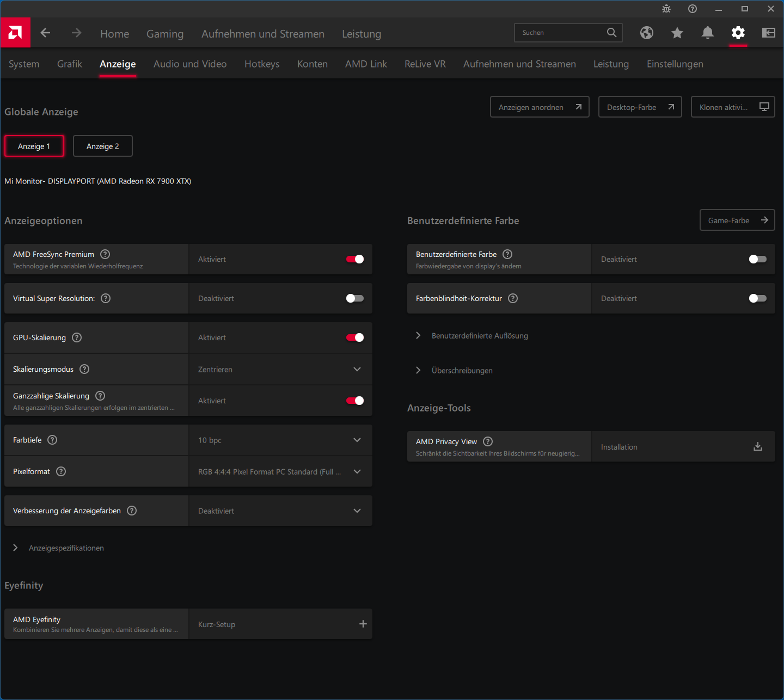This screenshot has width=784, height=700.
Task: Expand Benutzerdefinierte Auflösung section
Action: [x=472, y=335]
